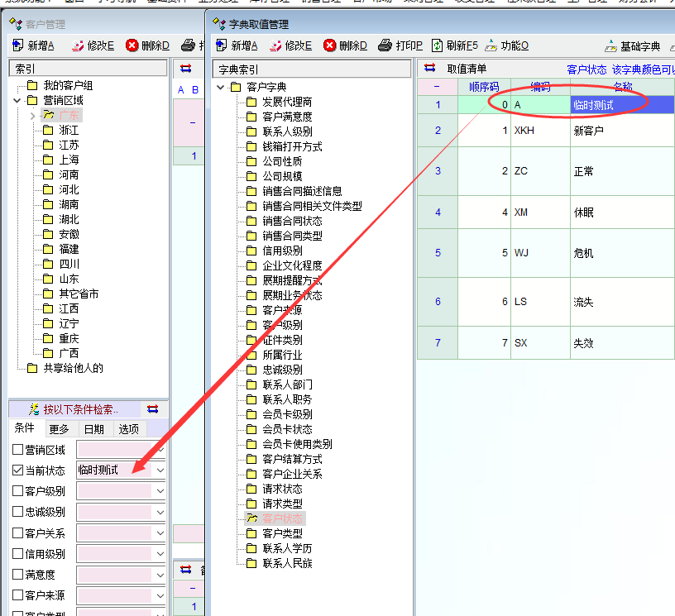This screenshot has width=675, height=616.
Task: Collapse the 营销区域 tree node
Action: (x=18, y=101)
